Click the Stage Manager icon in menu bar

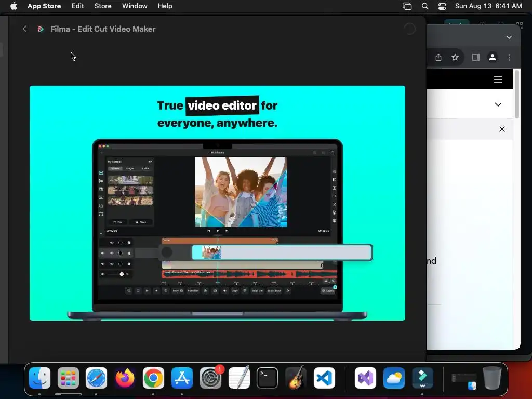407,6
